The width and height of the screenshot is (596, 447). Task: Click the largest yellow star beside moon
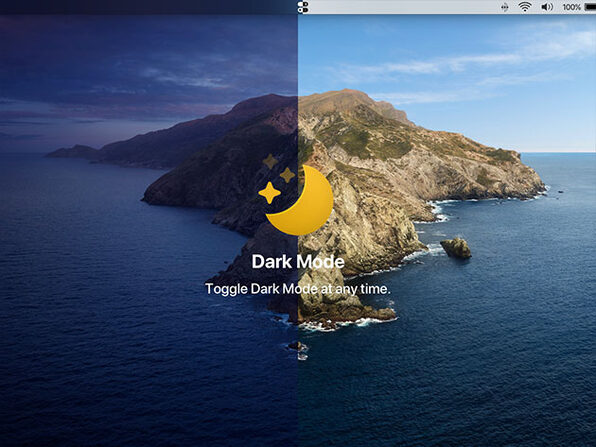[x=269, y=193]
